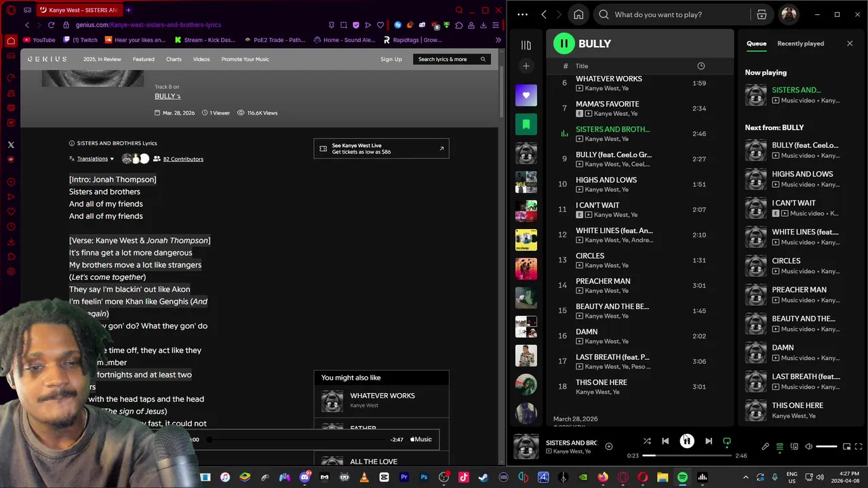Open Spotify browse icon in search bar
The height and width of the screenshot is (488, 868).
coord(762,14)
